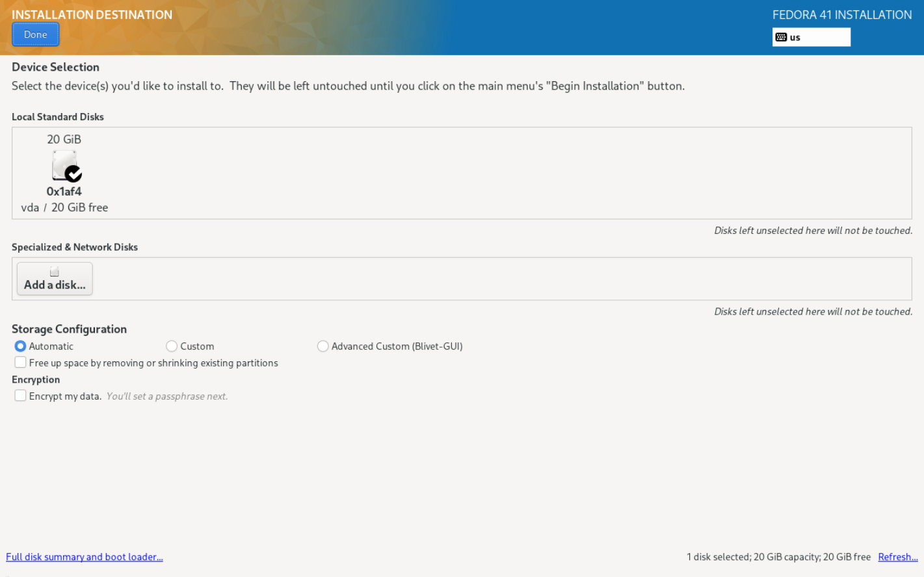
Task: Click the passphrase hint text
Action: [167, 396]
